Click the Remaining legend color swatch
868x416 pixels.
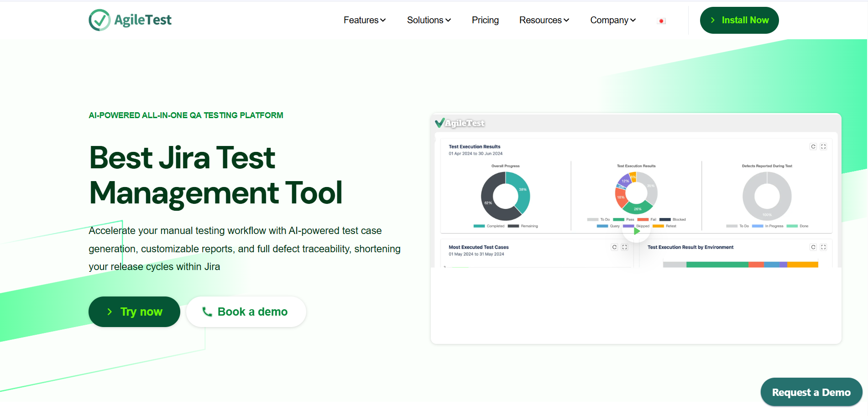pyautogui.click(x=513, y=226)
